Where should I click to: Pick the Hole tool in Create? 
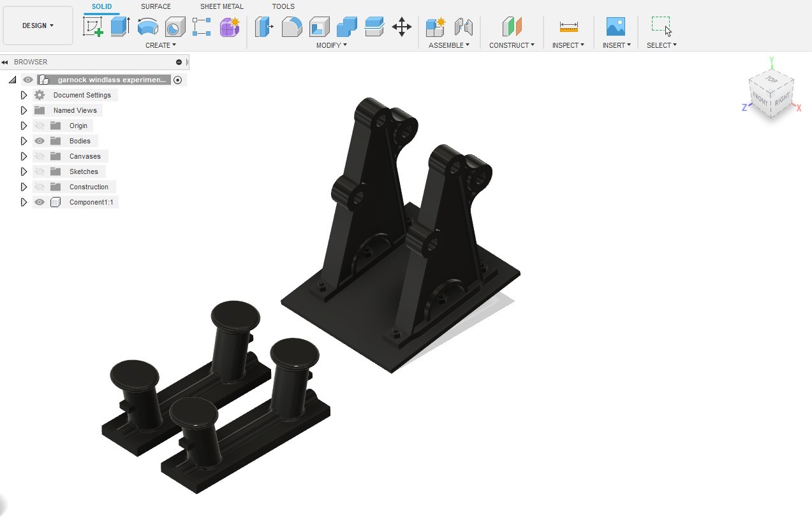click(175, 27)
